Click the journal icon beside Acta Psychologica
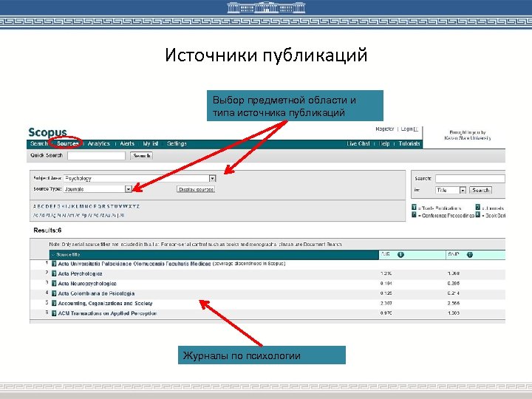The width and height of the screenshot is (532, 399). coord(54,273)
